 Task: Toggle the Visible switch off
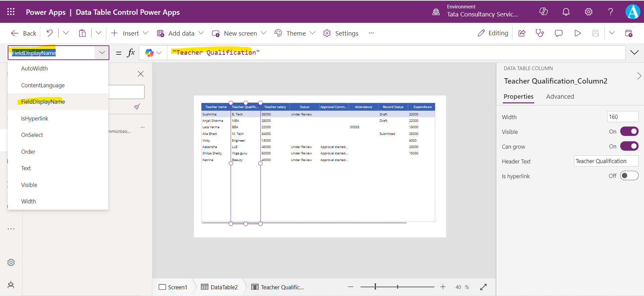[629, 132]
